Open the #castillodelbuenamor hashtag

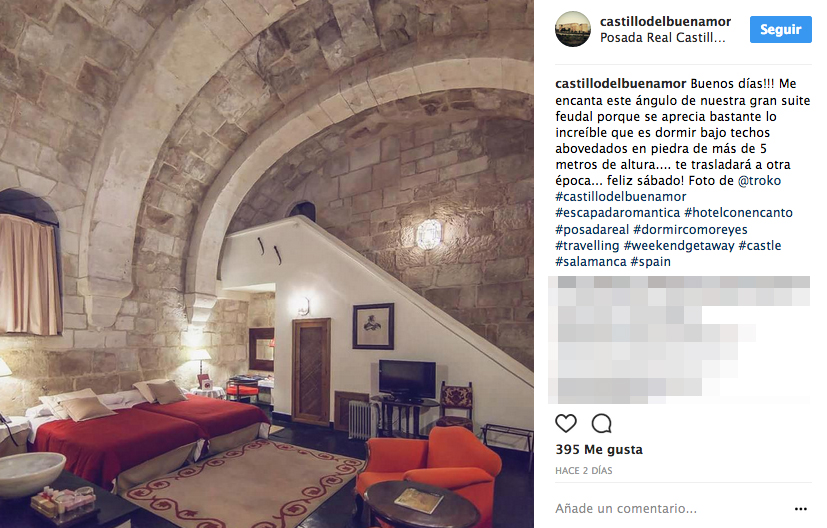[x=620, y=197]
